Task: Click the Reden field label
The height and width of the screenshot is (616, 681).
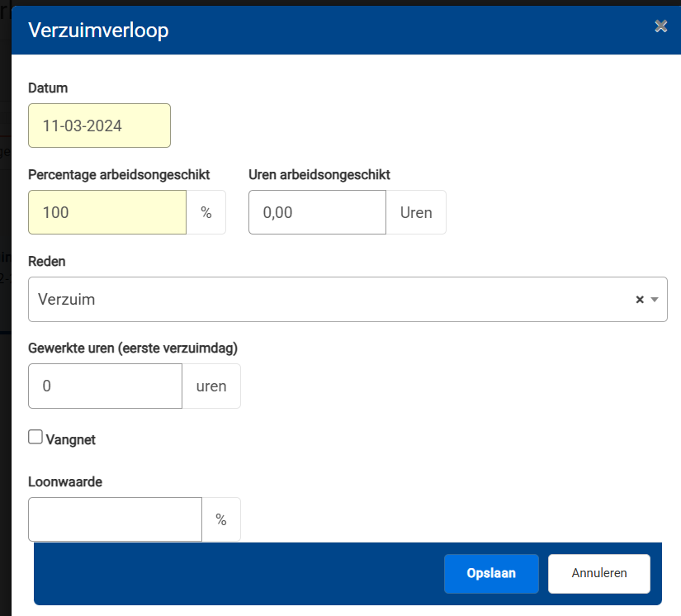Action: click(x=47, y=261)
